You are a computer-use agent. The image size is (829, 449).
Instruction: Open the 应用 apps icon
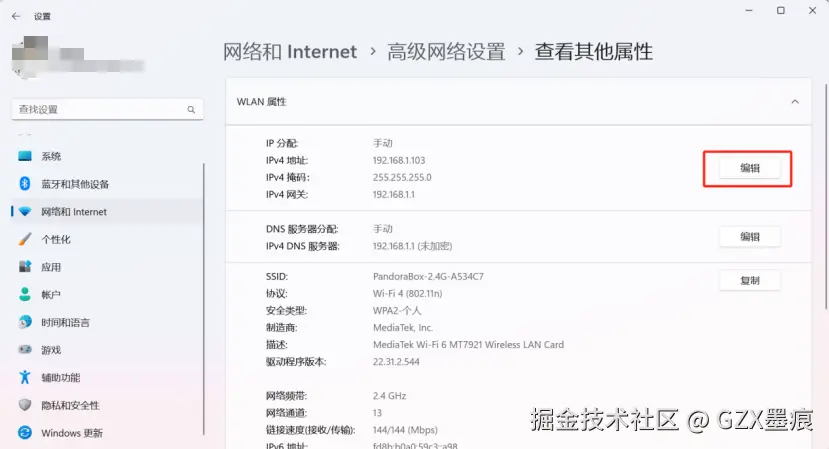[25, 267]
